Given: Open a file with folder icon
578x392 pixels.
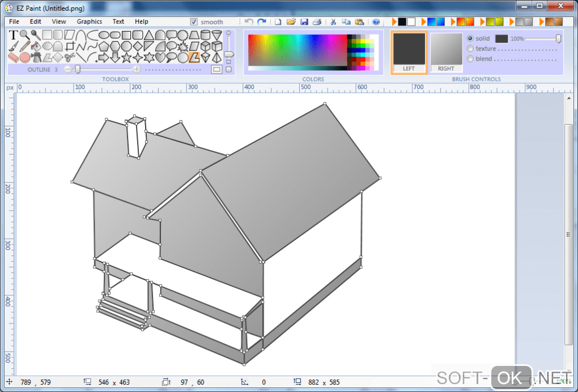Looking at the screenshot, I should [x=291, y=22].
